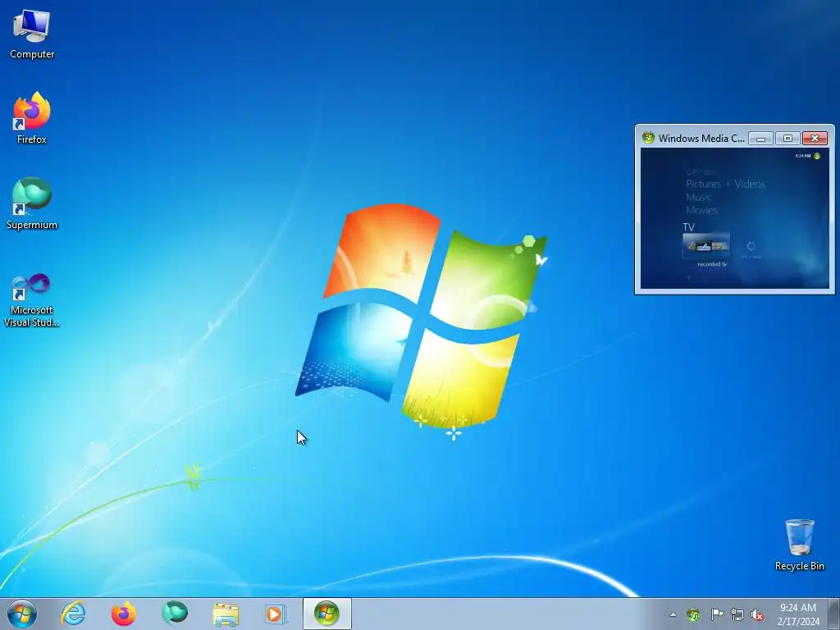Viewport: 840px width, 630px height.
Task: Minimize the Windows Media Center window
Action: pos(760,138)
